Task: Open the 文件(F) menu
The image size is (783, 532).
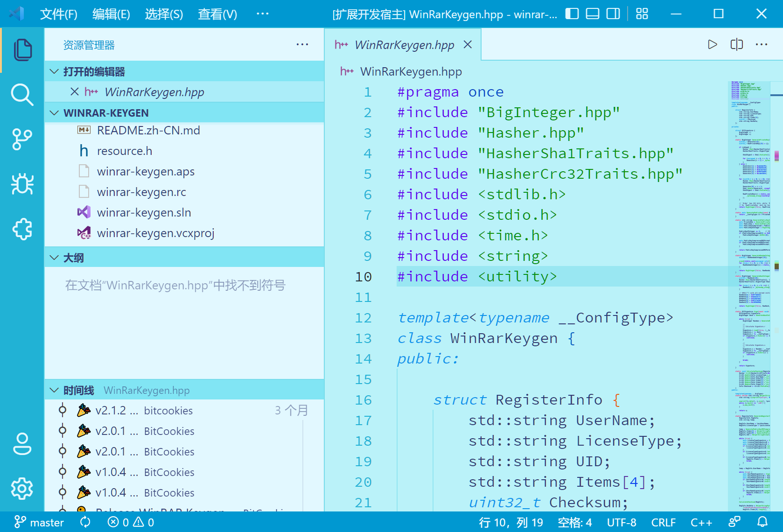Action: pyautogui.click(x=59, y=14)
